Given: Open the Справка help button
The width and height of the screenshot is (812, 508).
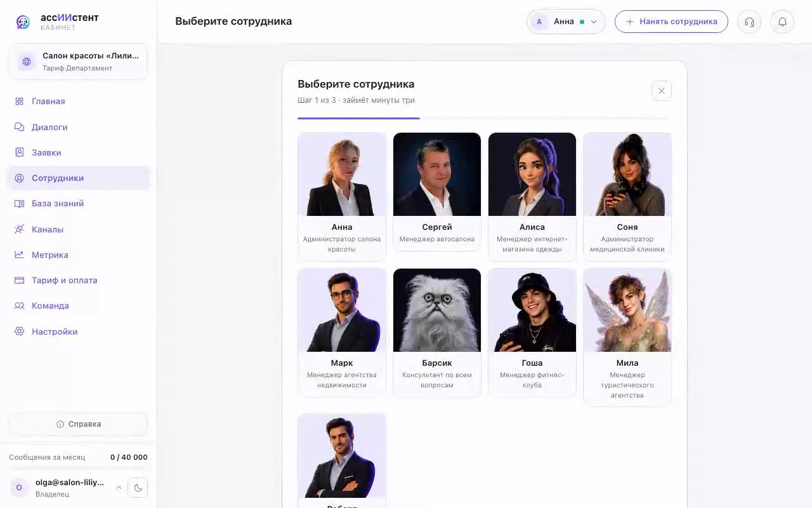Looking at the screenshot, I should click(x=78, y=424).
